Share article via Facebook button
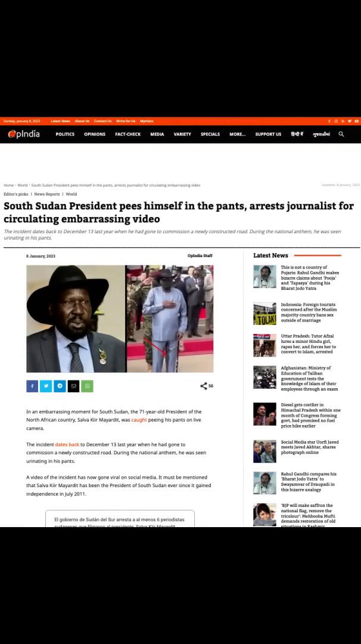361x644 pixels. point(32,386)
